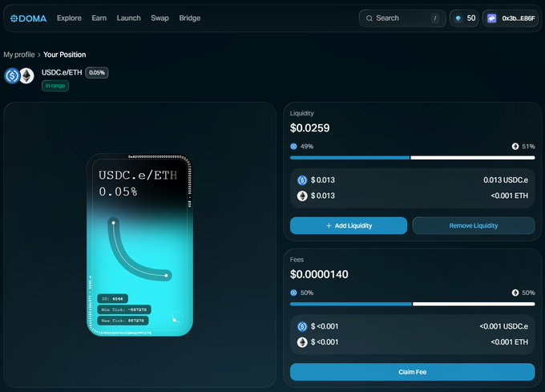The width and height of the screenshot is (545, 392).
Task: Click the Max Tick tag on NFT card
Action: 123,321
